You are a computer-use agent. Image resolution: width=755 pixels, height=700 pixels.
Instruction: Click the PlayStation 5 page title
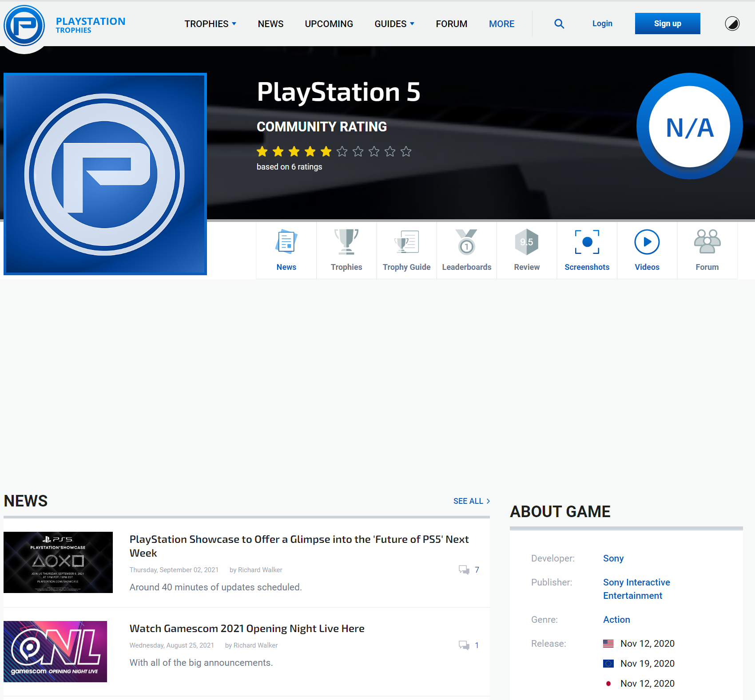[338, 92]
